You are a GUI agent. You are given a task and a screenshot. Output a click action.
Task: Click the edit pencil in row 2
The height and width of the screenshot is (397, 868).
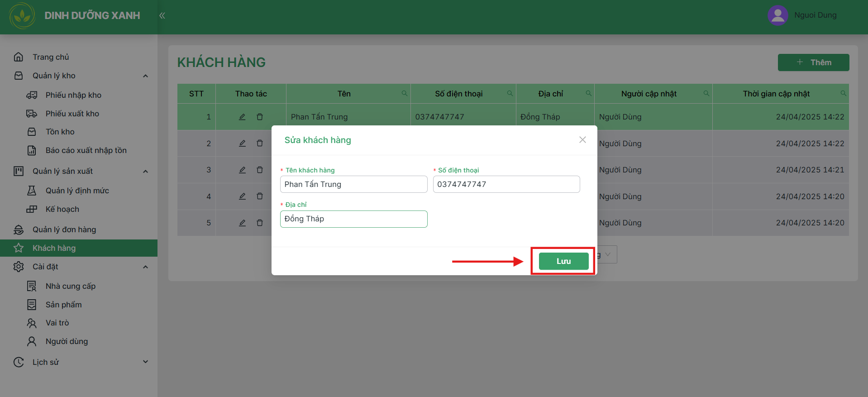[242, 143]
